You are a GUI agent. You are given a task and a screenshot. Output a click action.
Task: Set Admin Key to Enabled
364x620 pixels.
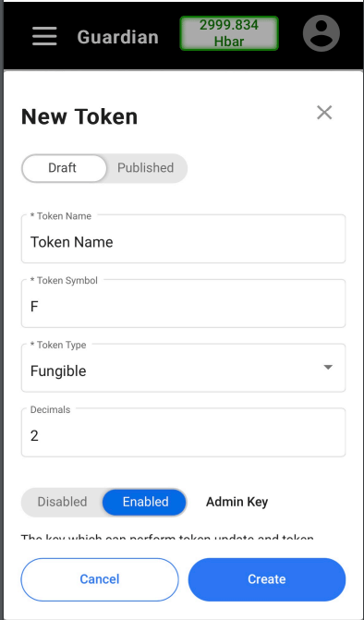[145, 502]
